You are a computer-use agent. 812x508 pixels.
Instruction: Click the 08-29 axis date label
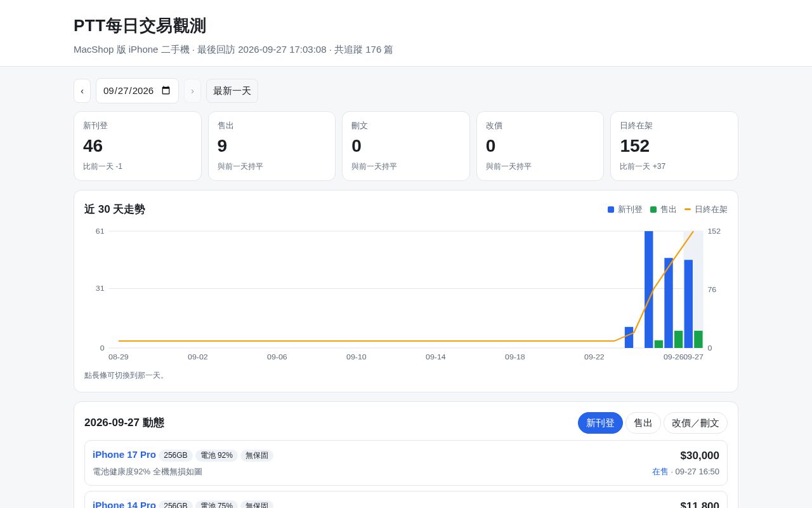point(119,357)
